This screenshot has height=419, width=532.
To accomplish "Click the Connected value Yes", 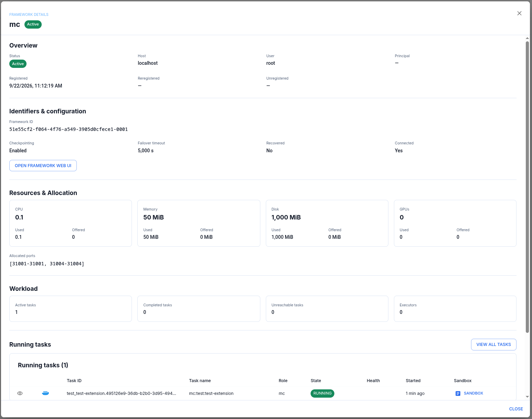I will [399, 151].
